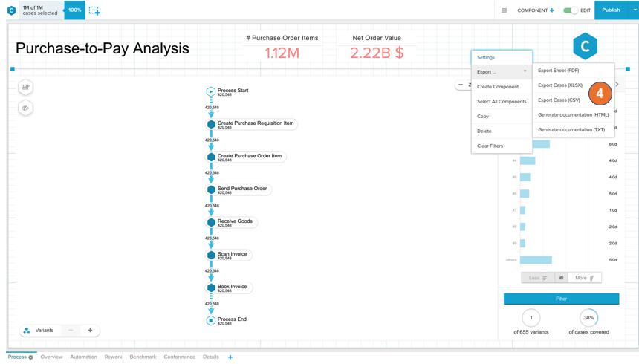
Task: Click the Celonis logo in top-left corner
Action: [11, 10]
